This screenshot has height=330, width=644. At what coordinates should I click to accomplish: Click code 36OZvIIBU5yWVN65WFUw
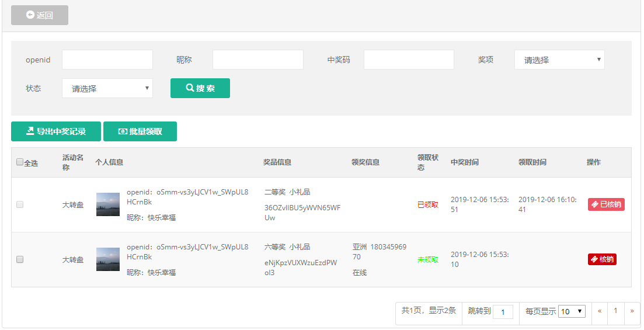(x=302, y=213)
